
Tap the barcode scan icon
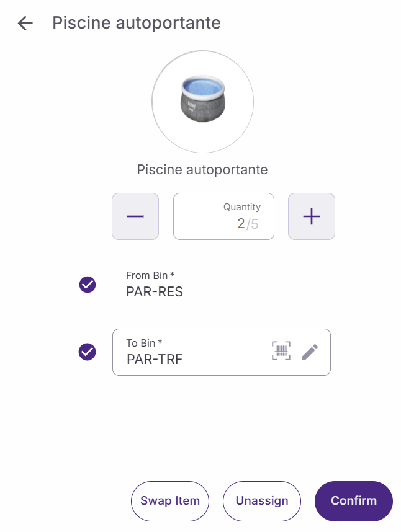pos(281,352)
